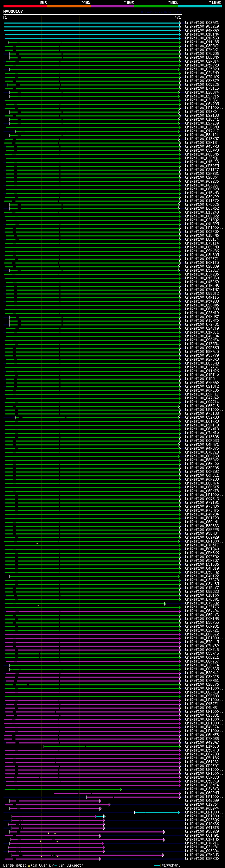Viewport: 225px width, 868px height.
Task: Click the purple bar of UniRef100_C6Y494
Action: click(93, 611)
